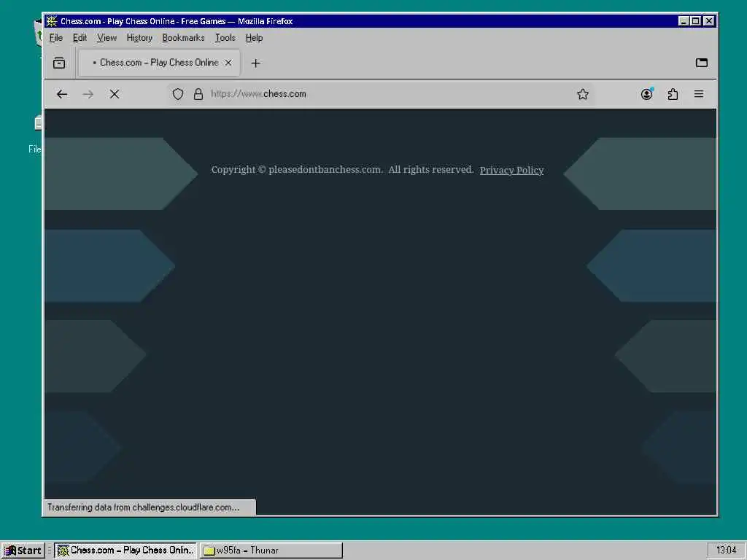This screenshot has width=747, height=560.
Task: Open the File menu
Action: (x=55, y=38)
